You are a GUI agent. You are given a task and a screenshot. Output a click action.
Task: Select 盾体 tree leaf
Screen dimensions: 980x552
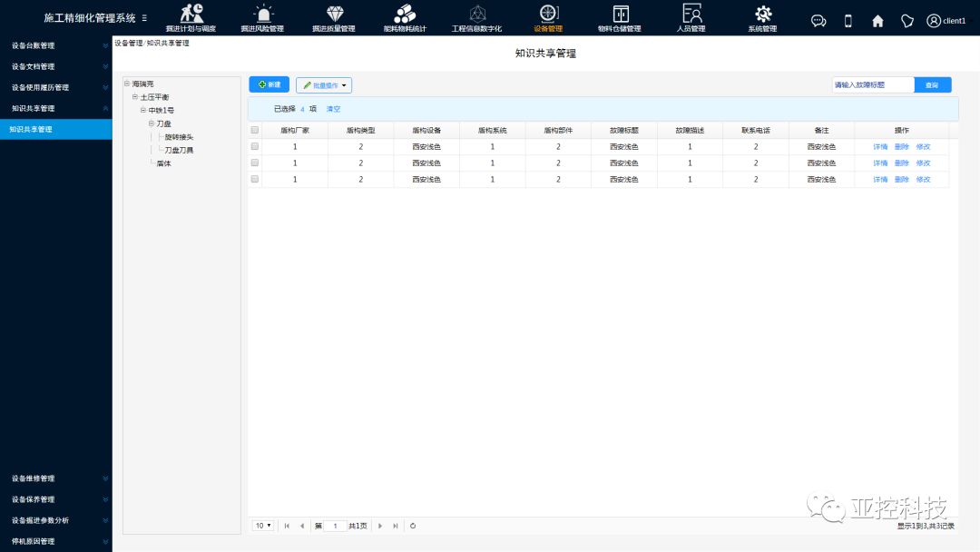pos(163,163)
